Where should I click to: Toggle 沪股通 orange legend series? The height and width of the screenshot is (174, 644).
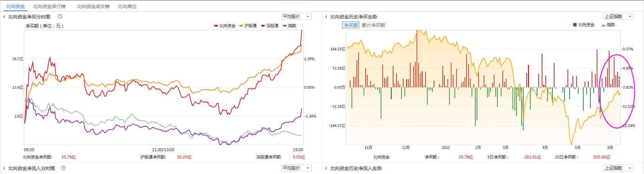click(248, 26)
